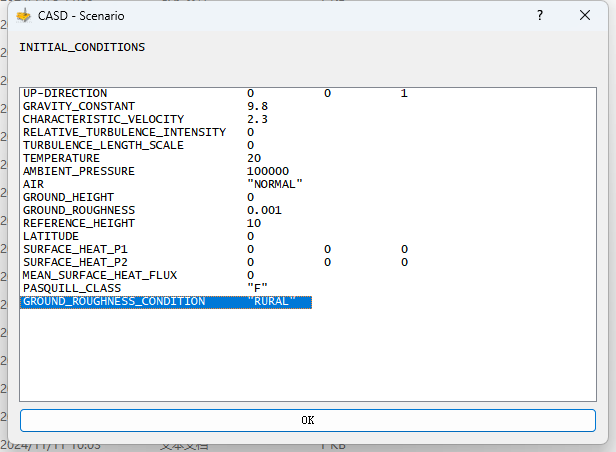616x452 pixels.
Task: Select RELATIVE_TURBULENCE_INTENSITY row
Action: click(x=124, y=132)
